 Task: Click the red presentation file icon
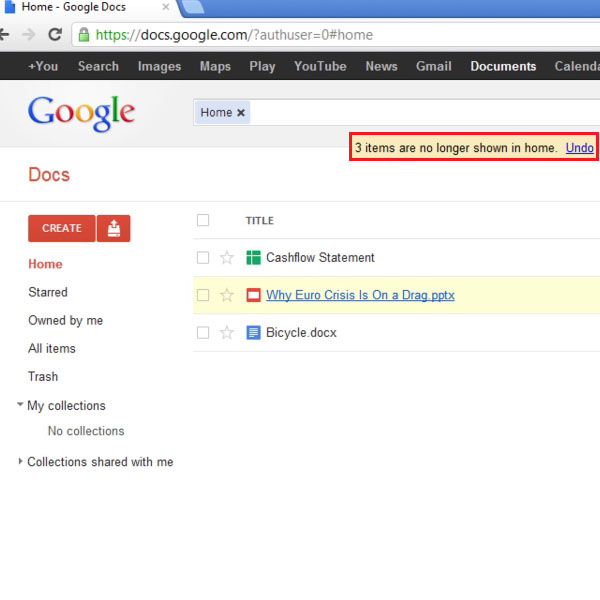(x=253, y=295)
